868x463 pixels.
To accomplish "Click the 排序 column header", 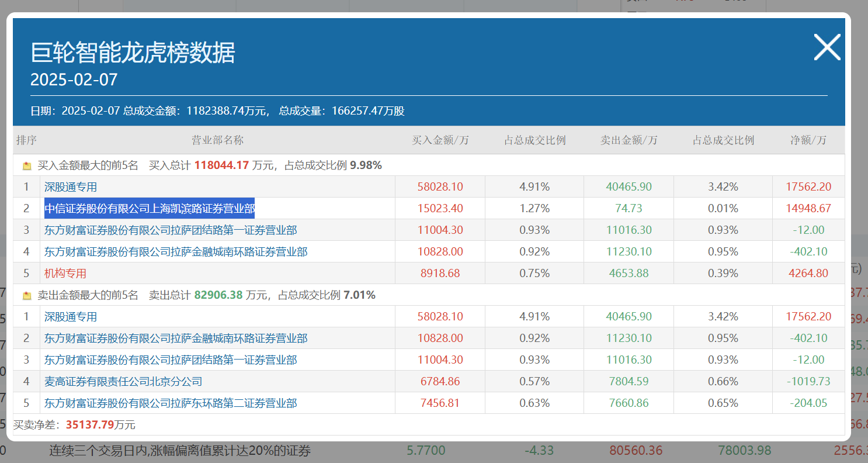I will pyautogui.click(x=26, y=140).
